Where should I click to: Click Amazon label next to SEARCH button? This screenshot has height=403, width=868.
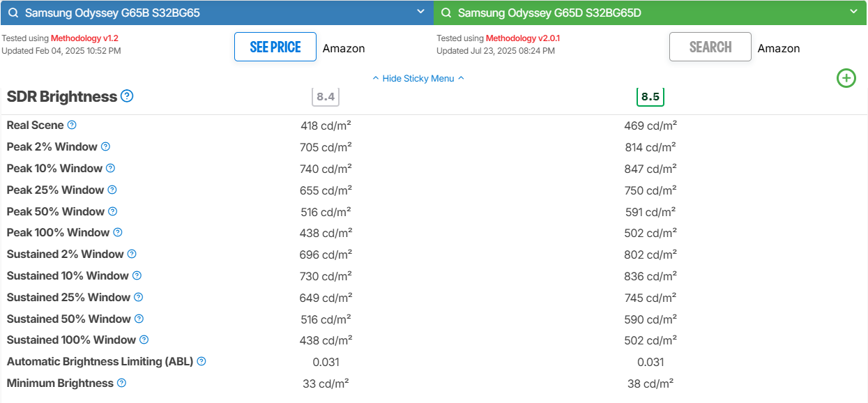(779, 48)
